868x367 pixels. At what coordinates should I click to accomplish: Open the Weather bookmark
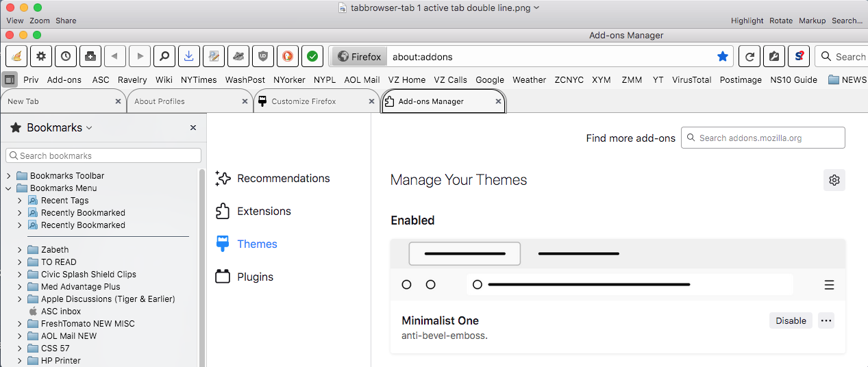[x=530, y=79]
